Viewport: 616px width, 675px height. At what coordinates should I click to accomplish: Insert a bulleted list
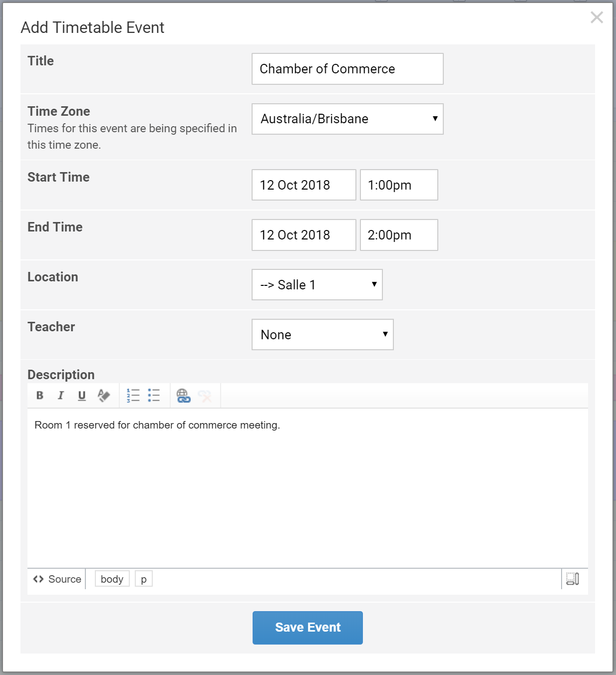pos(154,396)
